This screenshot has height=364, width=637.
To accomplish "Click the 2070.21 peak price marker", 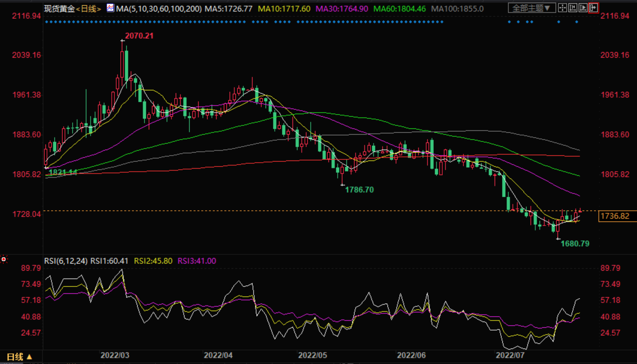I will coord(139,36).
